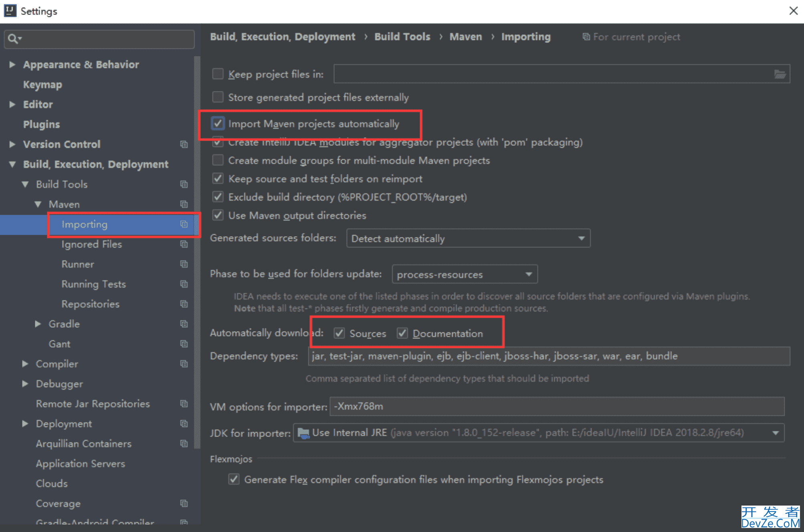This screenshot has width=804, height=532.
Task: Click project-level icon beside Gant
Action: click(x=184, y=344)
